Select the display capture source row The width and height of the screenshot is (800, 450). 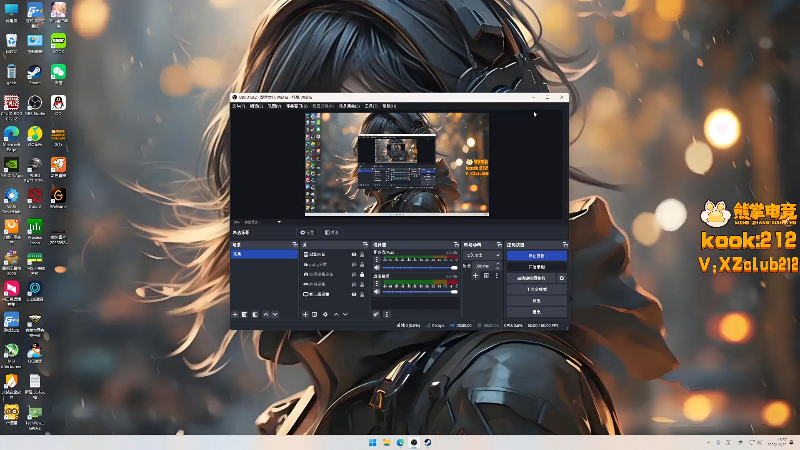334,294
